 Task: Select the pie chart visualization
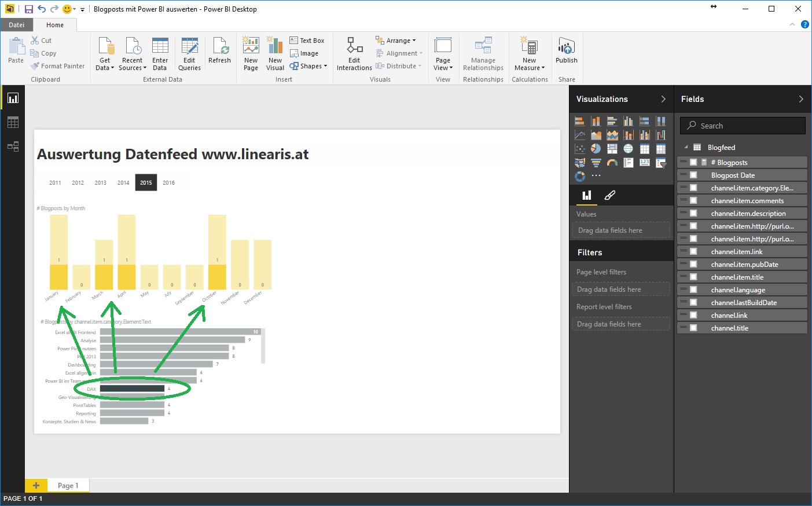coord(596,149)
